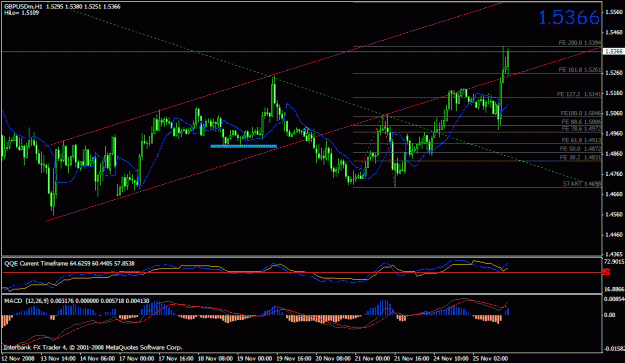The image size is (625, 363).
Task: Select the FE 88.6 1.5006 Fibonacci label
Action: (x=581, y=122)
